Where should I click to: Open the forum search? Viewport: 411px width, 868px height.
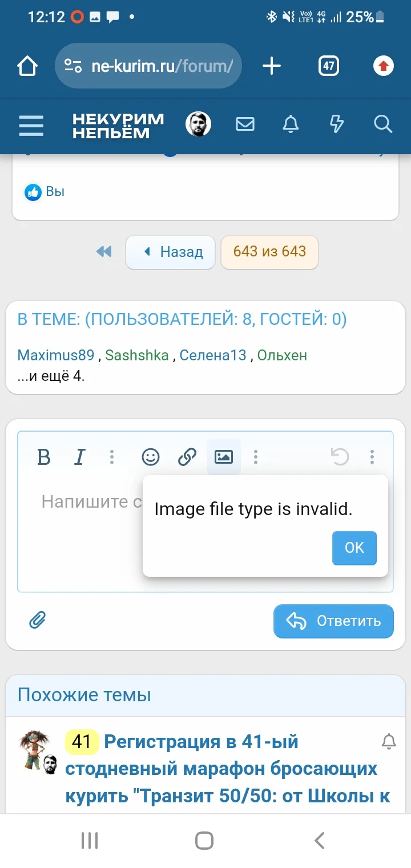tap(382, 124)
